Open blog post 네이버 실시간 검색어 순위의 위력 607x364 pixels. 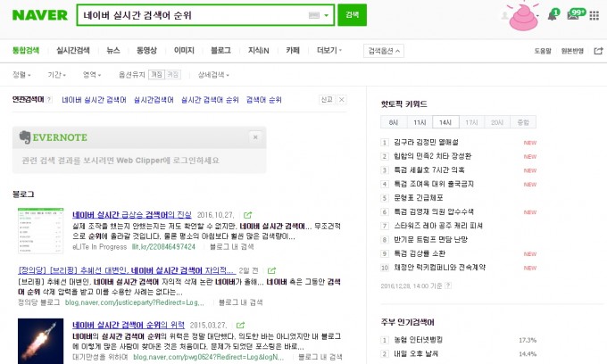[x=129, y=325]
